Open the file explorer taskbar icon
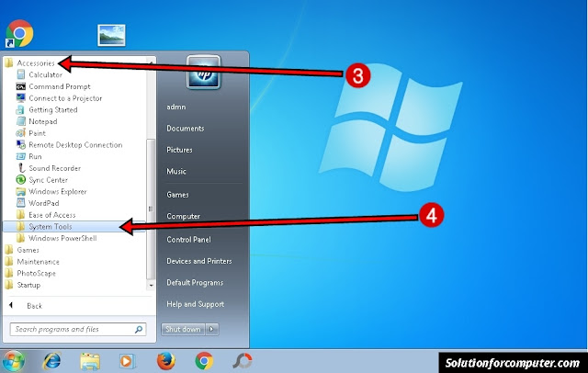 click(x=90, y=361)
